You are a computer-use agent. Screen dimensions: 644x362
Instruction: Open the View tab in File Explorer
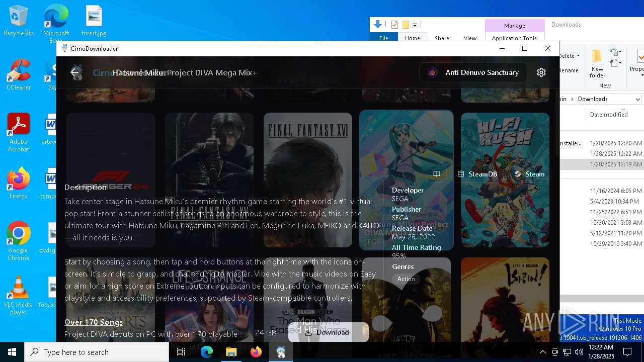470,38
